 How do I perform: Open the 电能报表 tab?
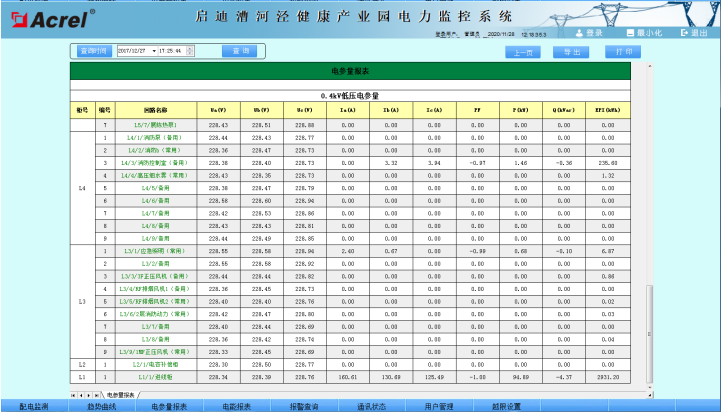click(236, 407)
